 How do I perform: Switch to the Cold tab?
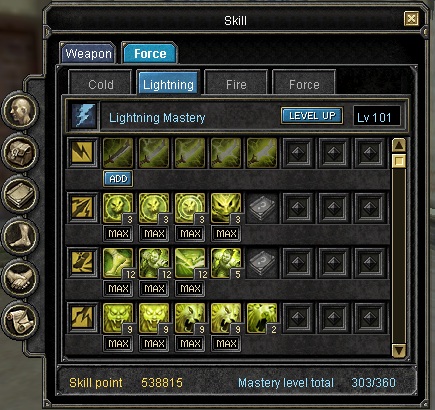click(101, 84)
